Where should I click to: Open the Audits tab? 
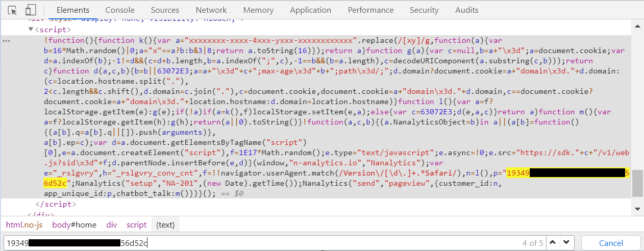pyautogui.click(x=466, y=10)
